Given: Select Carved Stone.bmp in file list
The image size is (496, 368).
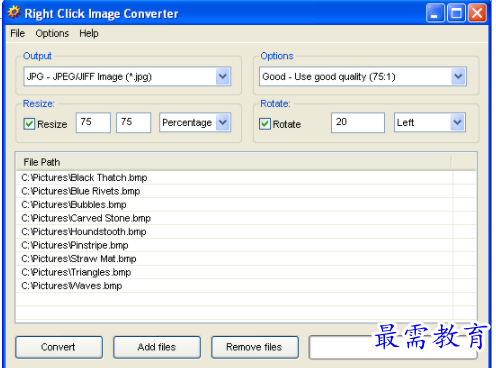Looking at the screenshot, I should 235,218.
